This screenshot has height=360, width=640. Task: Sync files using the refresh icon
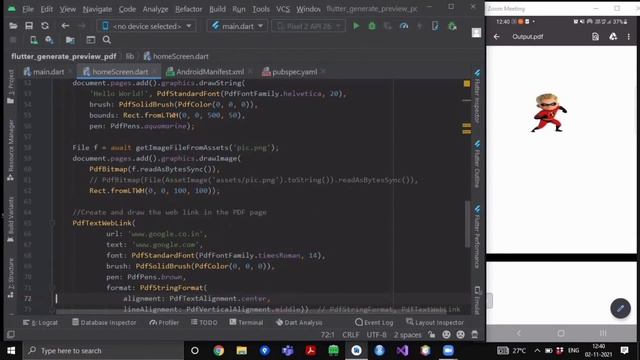pos(45,26)
